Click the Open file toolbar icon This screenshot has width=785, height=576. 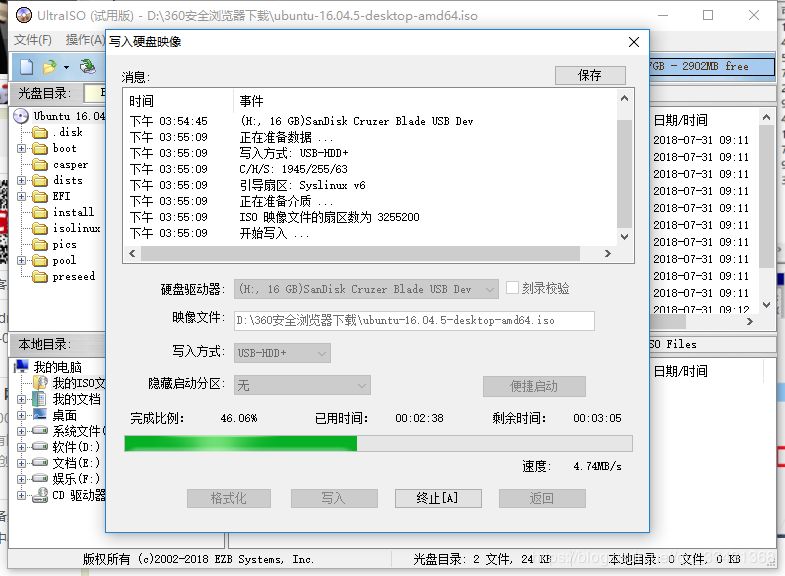50,67
